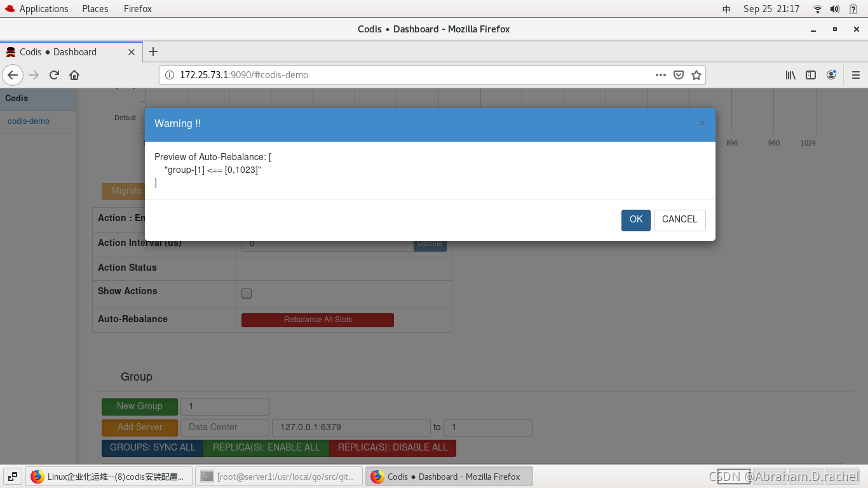This screenshot has width=868, height=488.
Task: Click the Group section heading
Action: pyautogui.click(x=137, y=377)
